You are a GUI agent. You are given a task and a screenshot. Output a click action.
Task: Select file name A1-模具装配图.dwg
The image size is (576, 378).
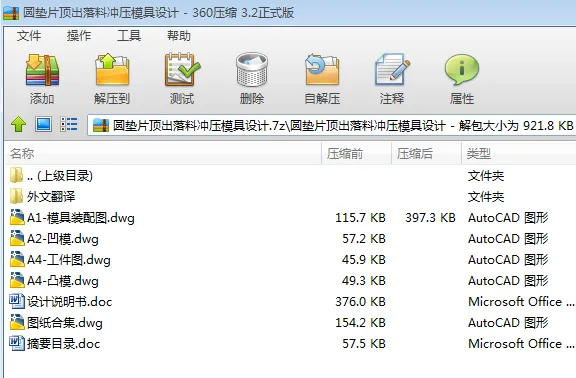coord(81,218)
